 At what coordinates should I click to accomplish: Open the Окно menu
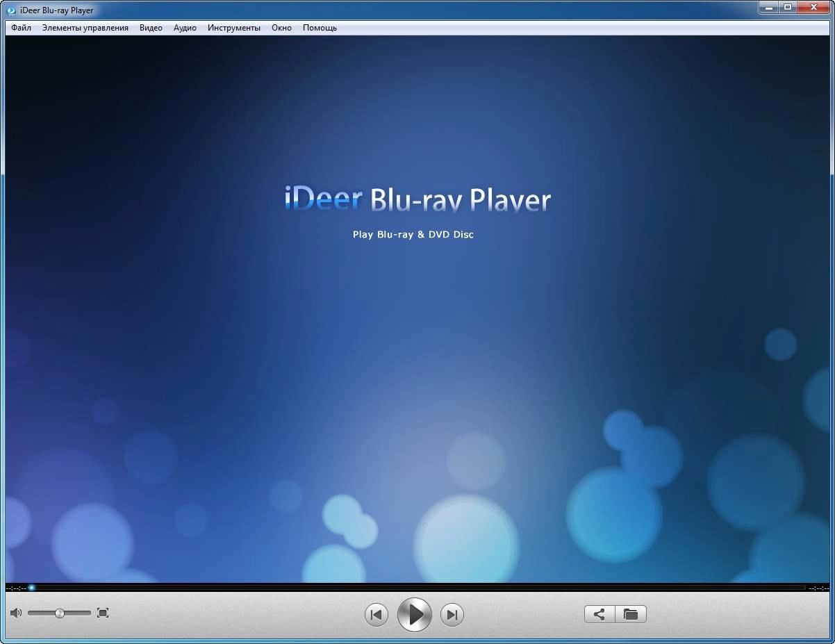coord(281,28)
